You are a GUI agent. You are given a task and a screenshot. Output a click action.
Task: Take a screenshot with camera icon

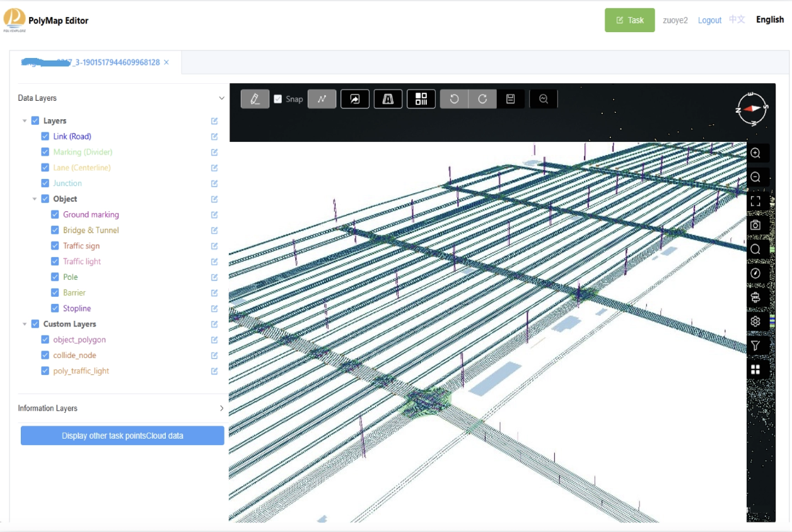[x=755, y=225]
